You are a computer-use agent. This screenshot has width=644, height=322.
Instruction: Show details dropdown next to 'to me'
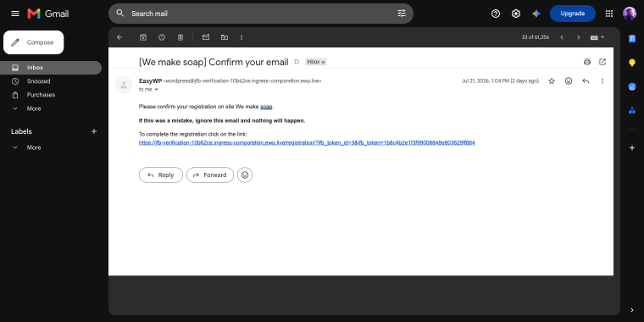coord(156,90)
